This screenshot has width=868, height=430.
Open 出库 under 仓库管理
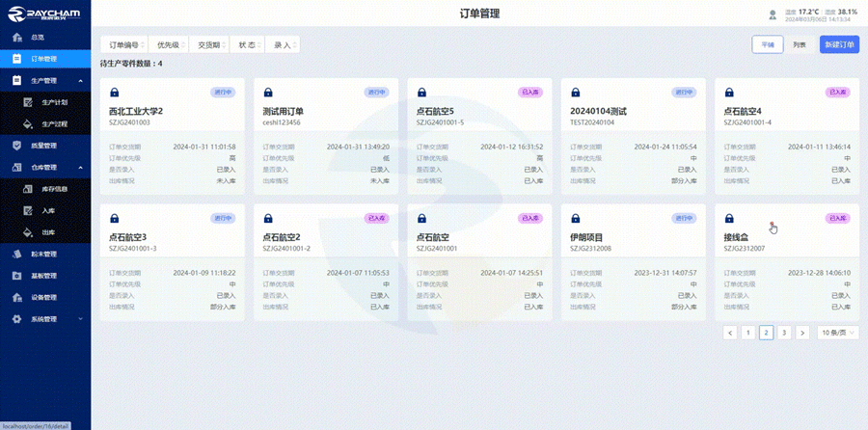48,232
